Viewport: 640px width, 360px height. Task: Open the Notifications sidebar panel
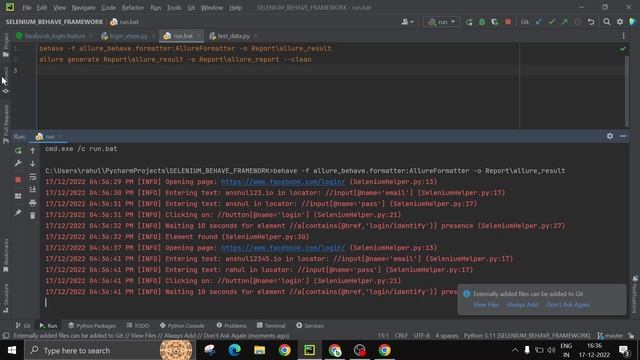click(x=635, y=294)
